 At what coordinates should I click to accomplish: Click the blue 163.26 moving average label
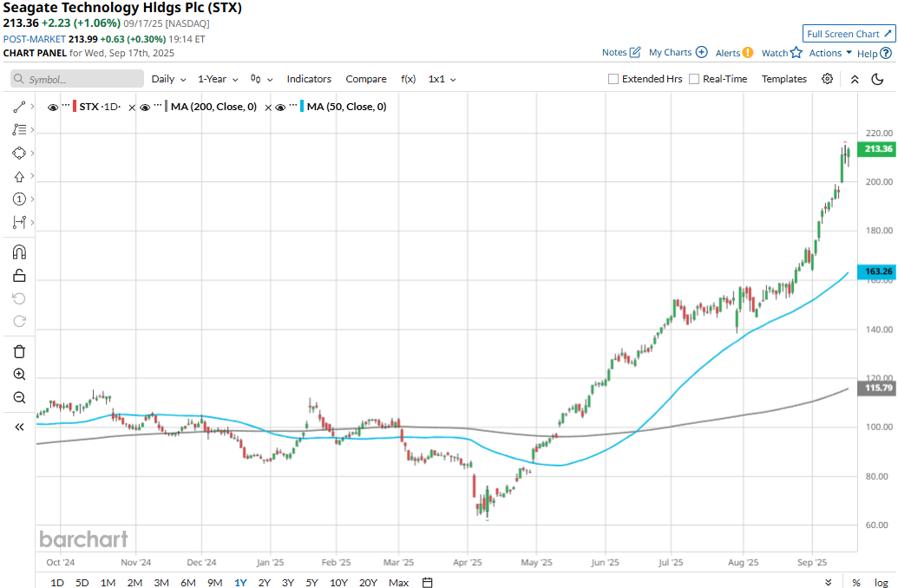point(876,271)
